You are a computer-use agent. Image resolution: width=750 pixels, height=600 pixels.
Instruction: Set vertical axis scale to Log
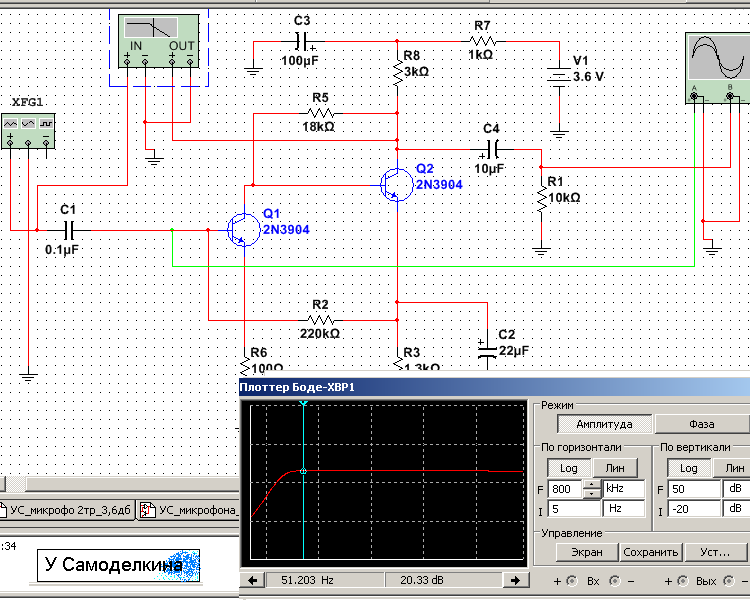pyautogui.click(x=689, y=468)
